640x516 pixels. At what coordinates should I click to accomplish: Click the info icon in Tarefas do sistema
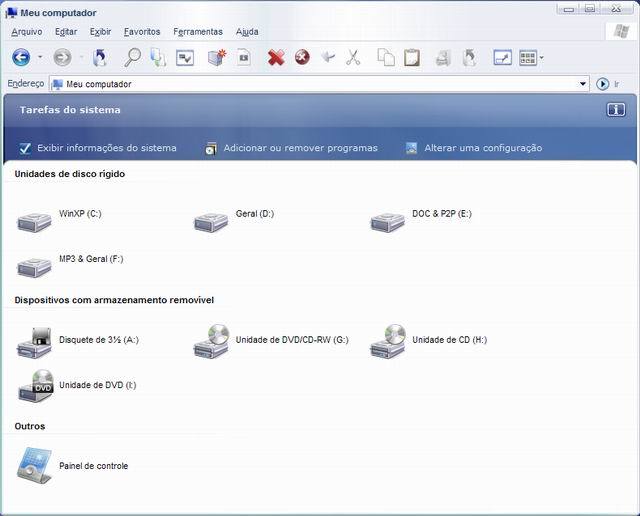(616, 110)
